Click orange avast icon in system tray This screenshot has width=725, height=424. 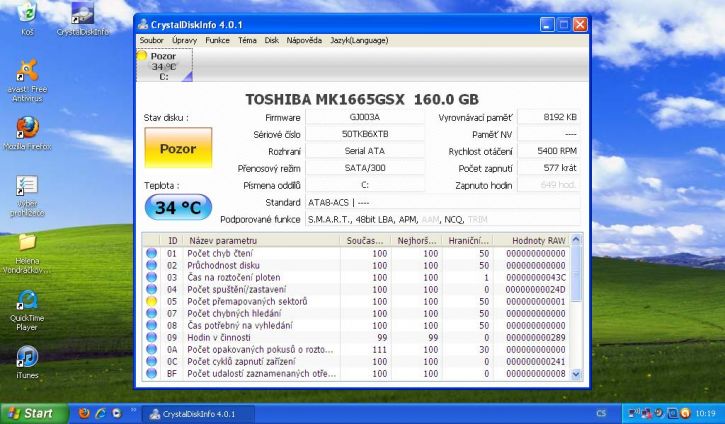686,413
